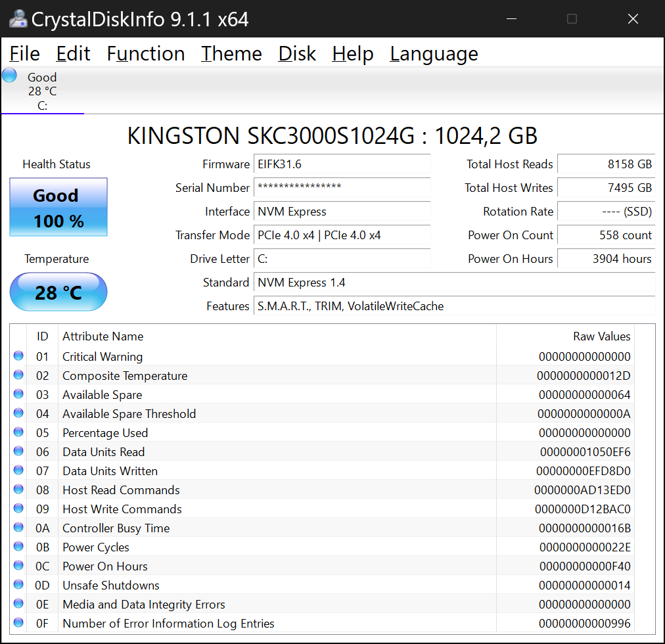Click the status orb for Composite Temperature
The width and height of the screenshot is (665, 644).
point(18,375)
